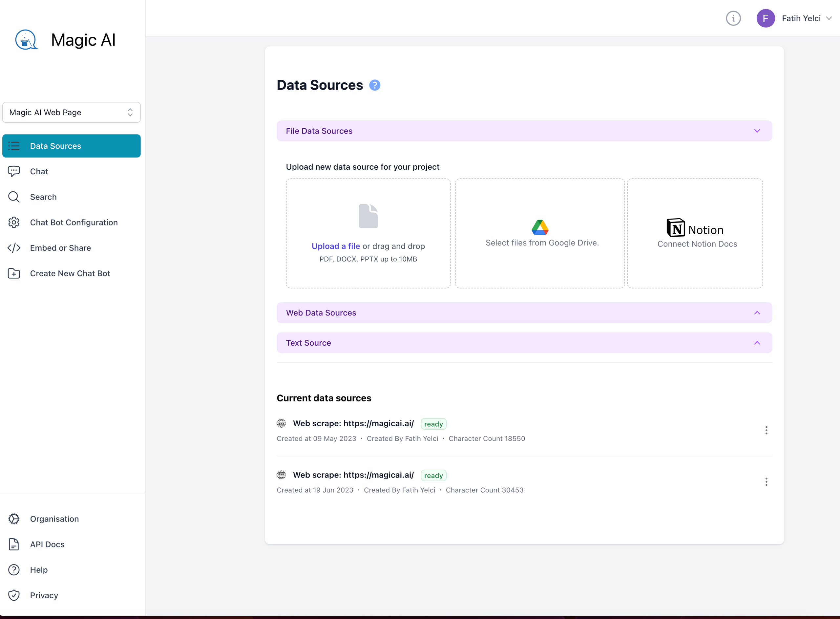Click the Character Count 18550 text
This screenshot has width=840, height=619.
[487, 438]
